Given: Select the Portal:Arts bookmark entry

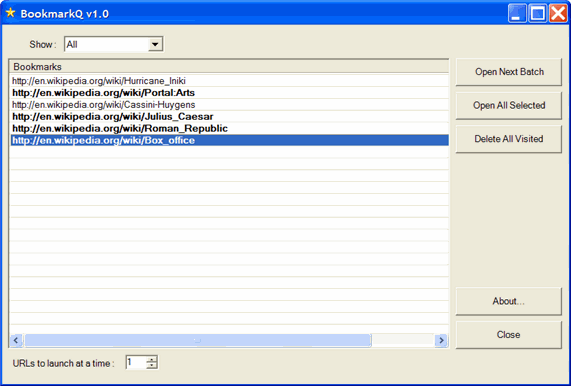Looking at the screenshot, I should tap(229, 93).
